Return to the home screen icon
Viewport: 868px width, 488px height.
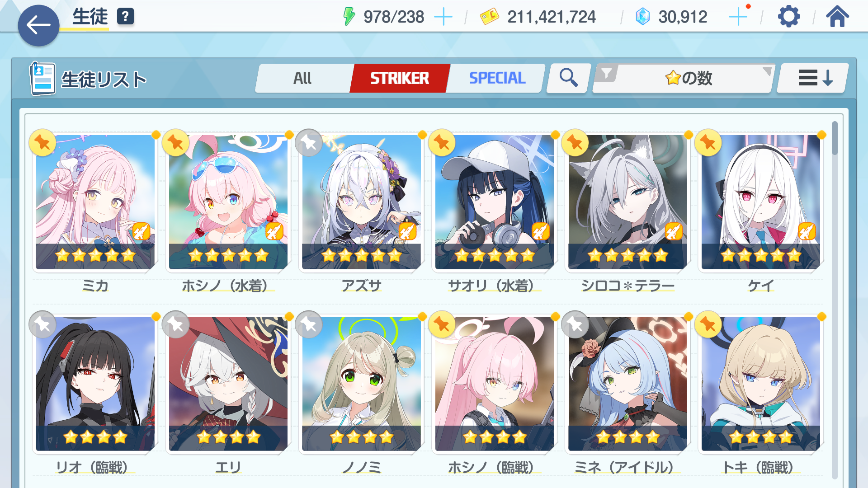point(837,17)
